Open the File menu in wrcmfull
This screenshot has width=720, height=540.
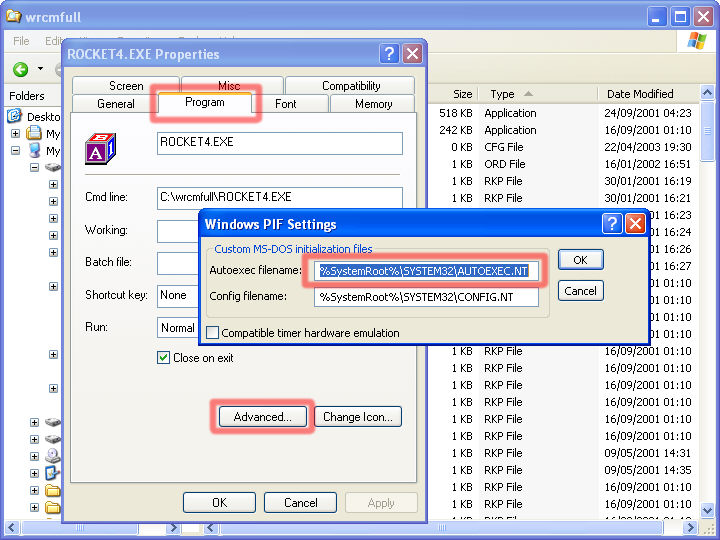coord(21,41)
